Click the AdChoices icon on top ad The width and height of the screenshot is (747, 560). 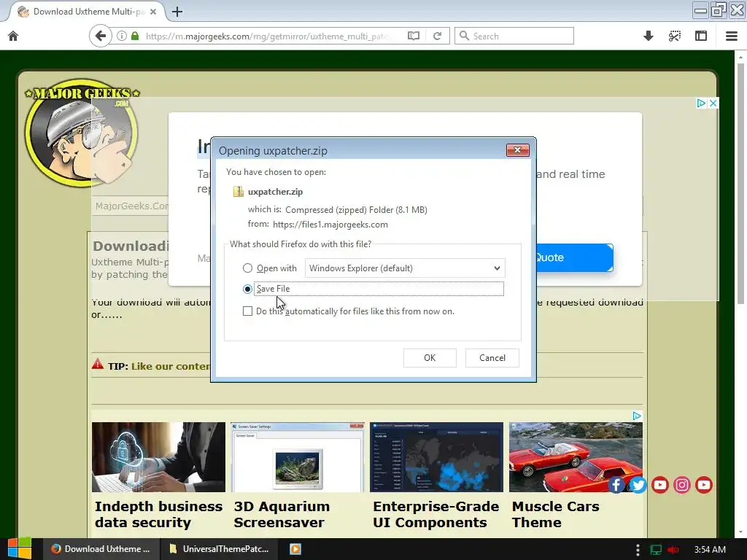pyautogui.click(x=701, y=103)
